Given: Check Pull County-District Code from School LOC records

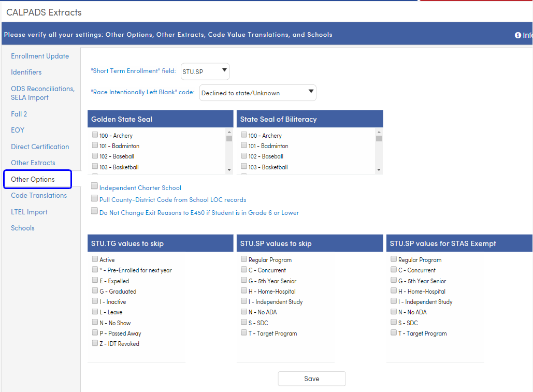Looking at the screenshot, I should click(x=94, y=198).
